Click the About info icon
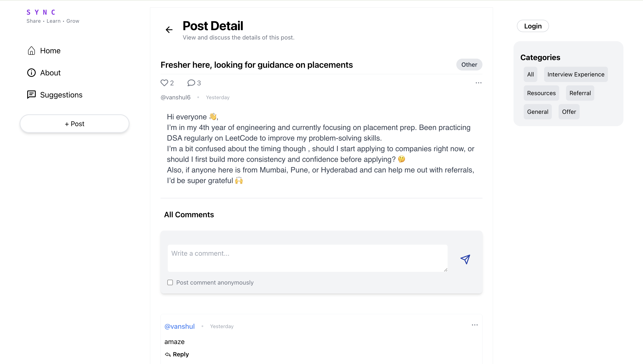This screenshot has width=643, height=364. tap(31, 73)
